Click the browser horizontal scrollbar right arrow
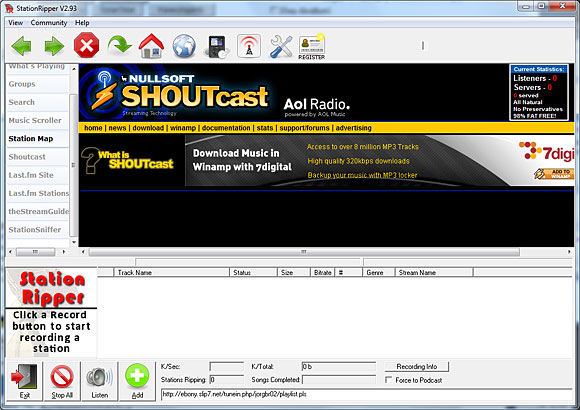The width and height of the screenshot is (580, 410). pyautogui.click(x=569, y=252)
